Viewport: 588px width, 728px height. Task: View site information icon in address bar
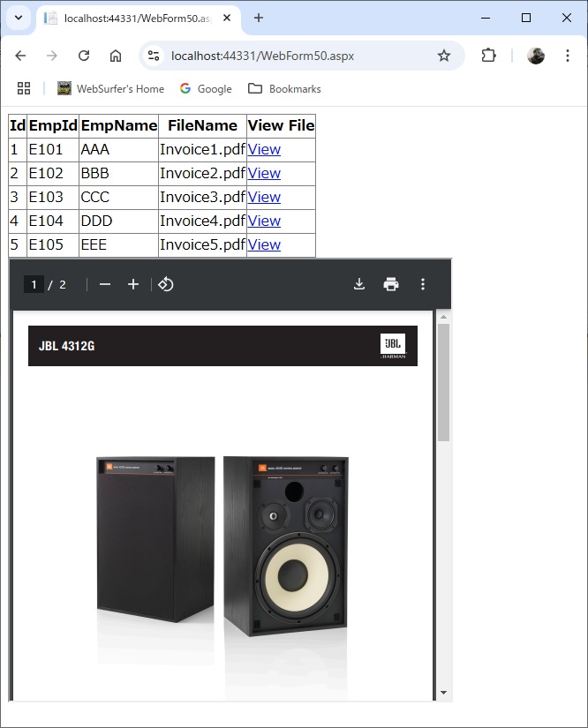pos(154,56)
